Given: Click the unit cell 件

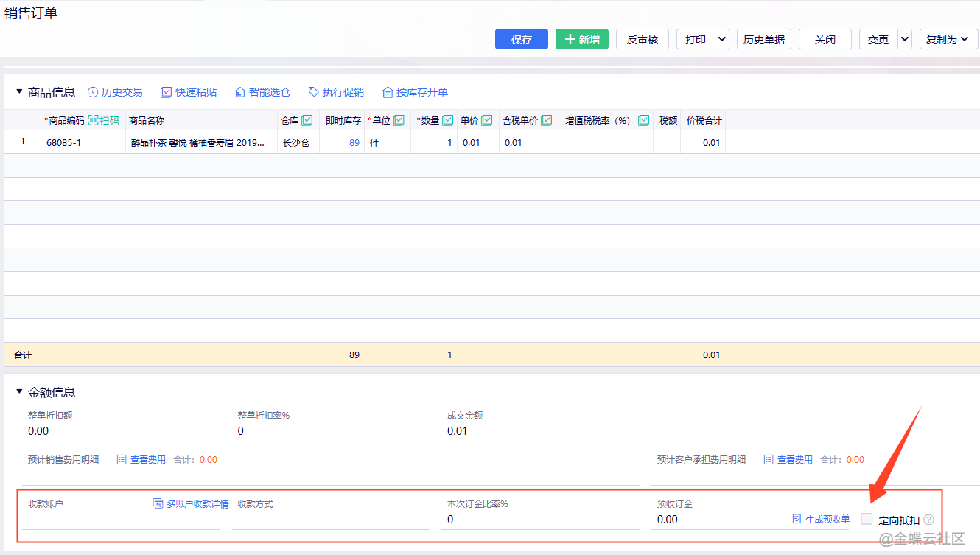Looking at the screenshot, I should (388, 142).
